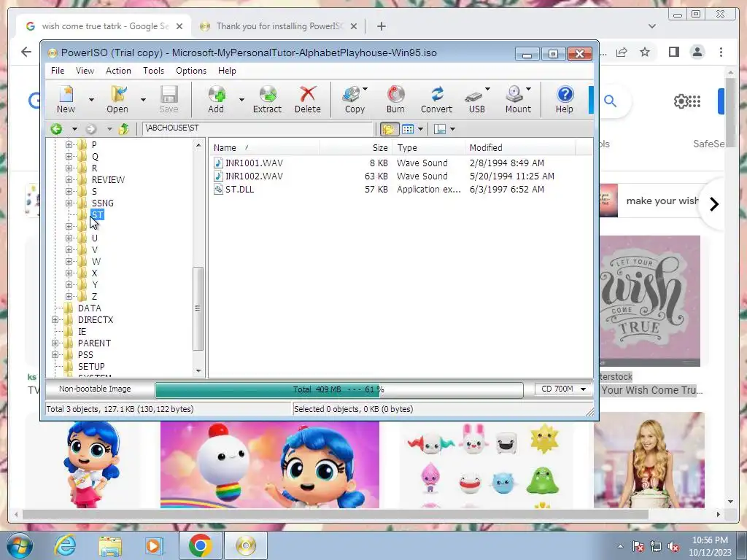747x560 pixels.
Task: Go back with the green arrow
Action: pyautogui.click(x=56, y=128)
